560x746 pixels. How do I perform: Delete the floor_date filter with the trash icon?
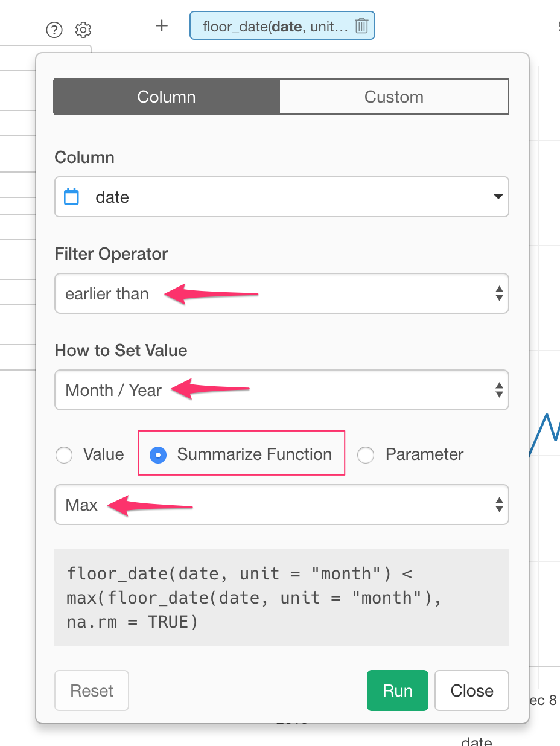pyautogui.click(x=361, y=26)
